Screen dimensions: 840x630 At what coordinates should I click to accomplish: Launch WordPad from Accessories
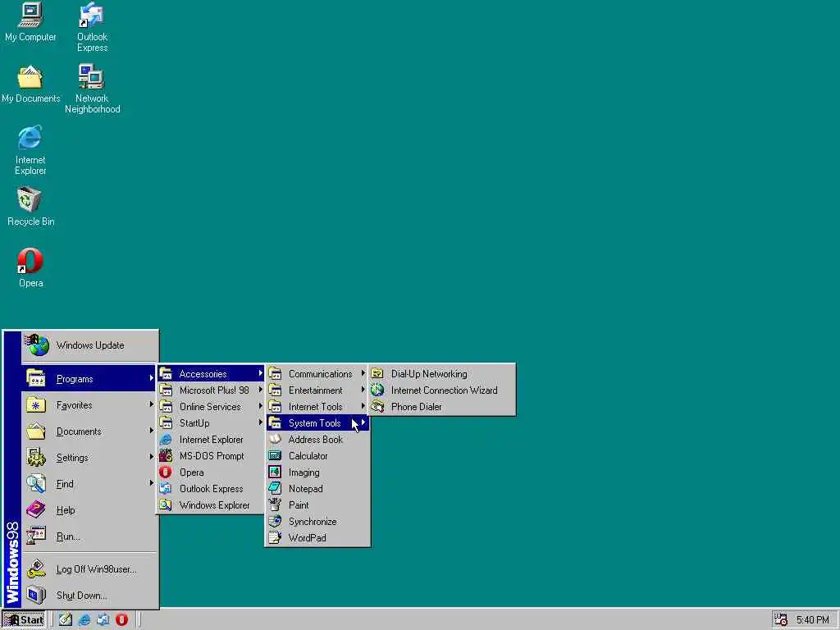click(x=317, y=538)
